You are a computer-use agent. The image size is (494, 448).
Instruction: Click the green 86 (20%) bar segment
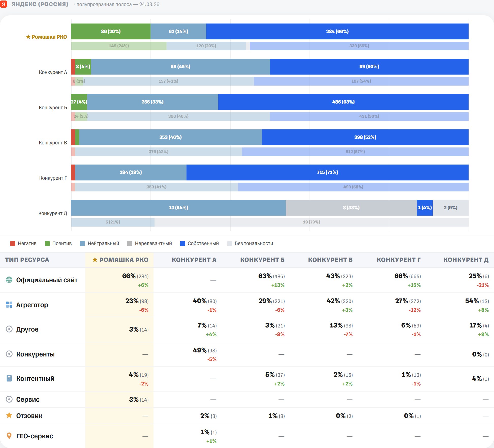coord(111,32)
